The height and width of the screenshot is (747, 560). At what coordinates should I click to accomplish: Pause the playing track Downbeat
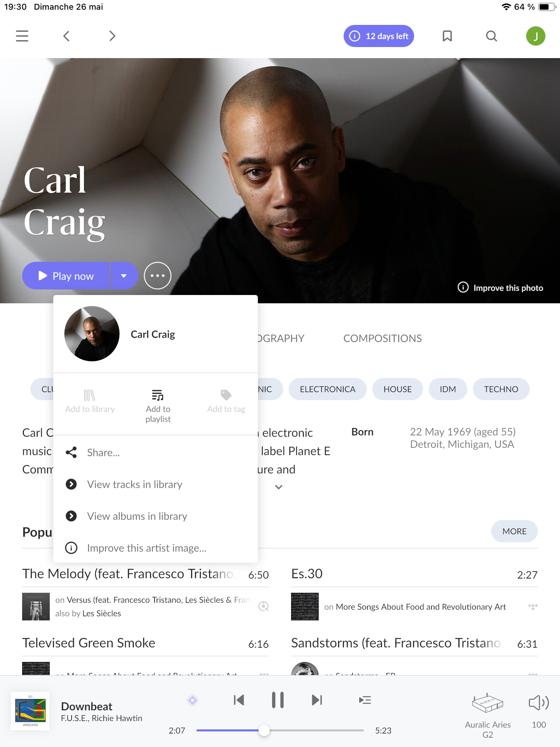click(278, 700)
